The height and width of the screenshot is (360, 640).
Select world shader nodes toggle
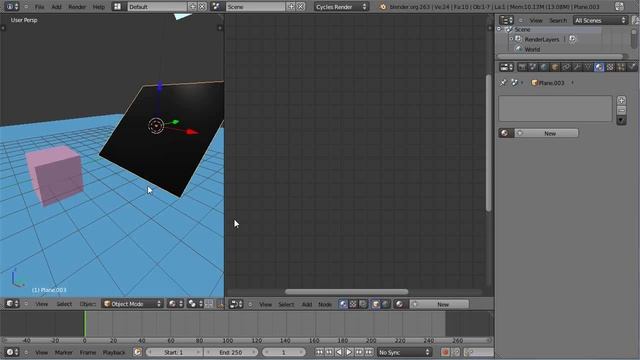[x=385, y=304]
